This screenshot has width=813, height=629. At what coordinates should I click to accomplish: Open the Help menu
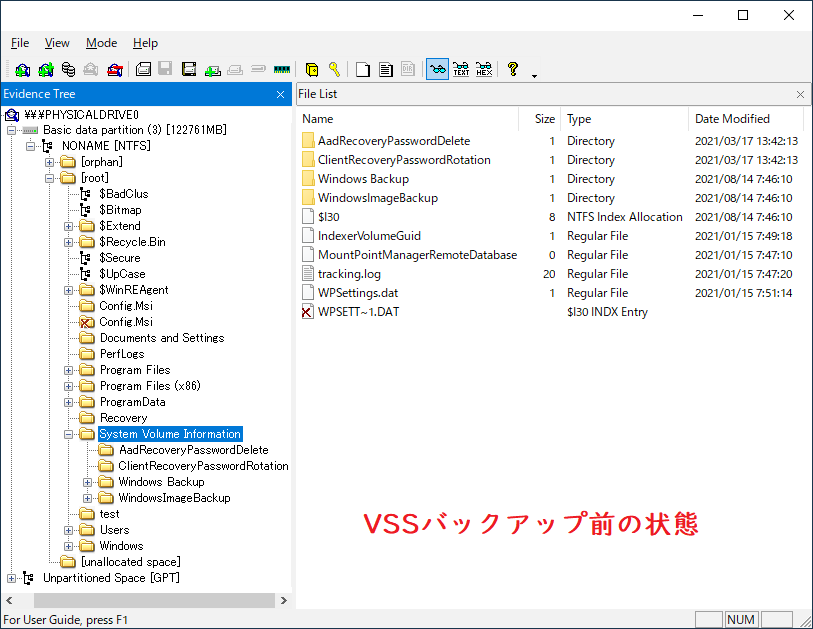(145, 43)
